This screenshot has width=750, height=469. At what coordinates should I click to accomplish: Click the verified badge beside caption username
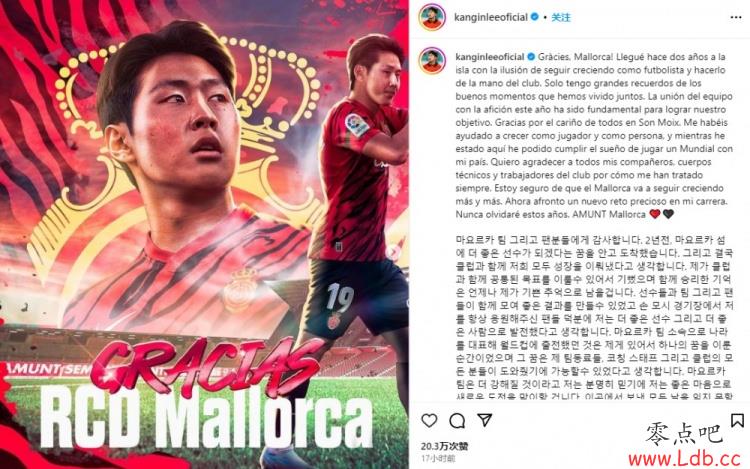click(x=531, y=56)
